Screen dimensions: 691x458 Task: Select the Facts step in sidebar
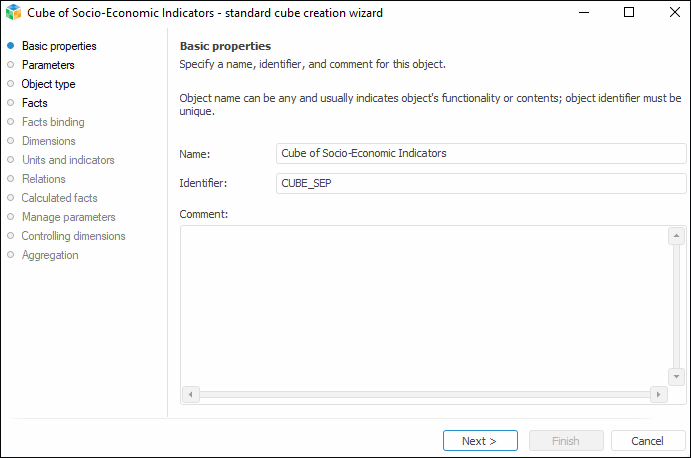[x=35, y=103]
